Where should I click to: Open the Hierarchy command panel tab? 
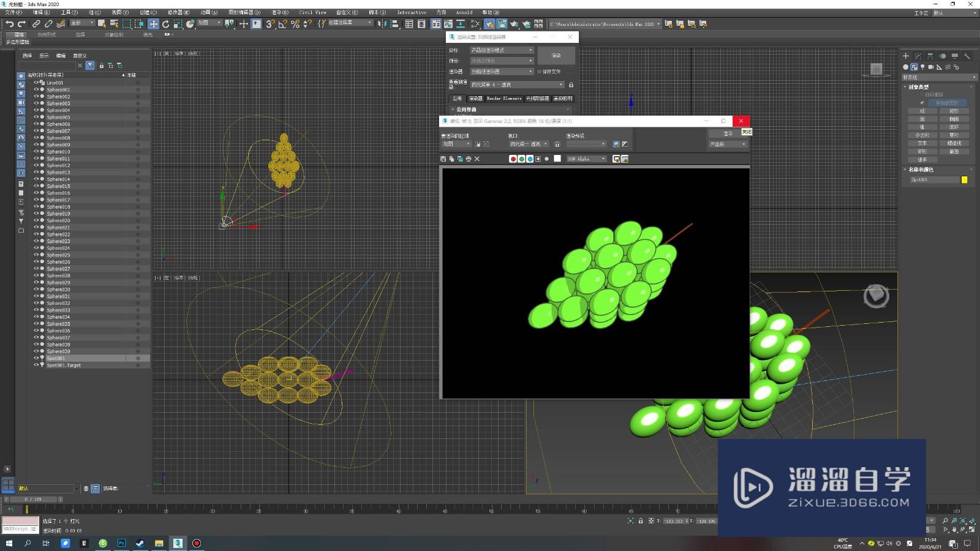(x=930, y=56)
